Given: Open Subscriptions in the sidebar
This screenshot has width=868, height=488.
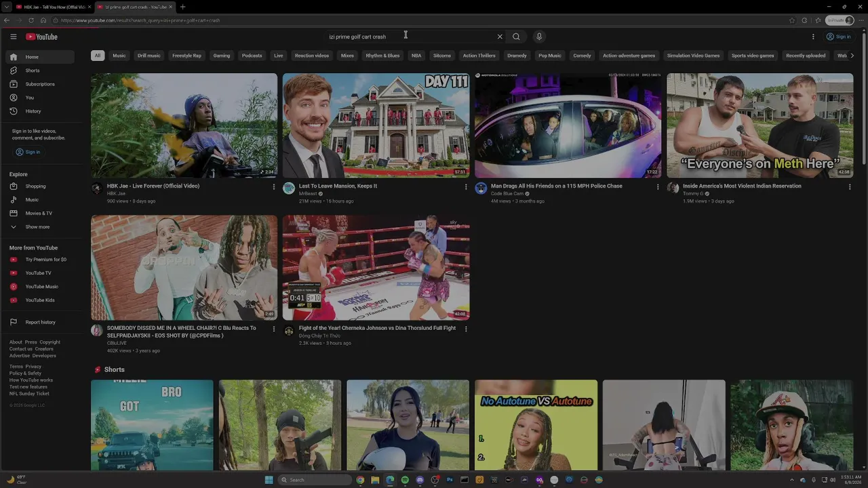Looking at the screenshot, I should pos(40,84).
